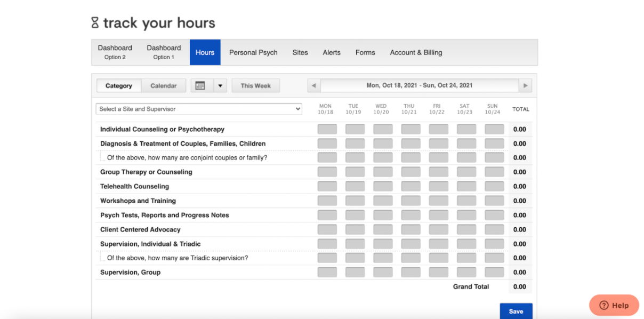The height and width of the screenshot is (319, 644).
Task: Click conjoint couples or family Thursday field
Action: pos(410,157)
